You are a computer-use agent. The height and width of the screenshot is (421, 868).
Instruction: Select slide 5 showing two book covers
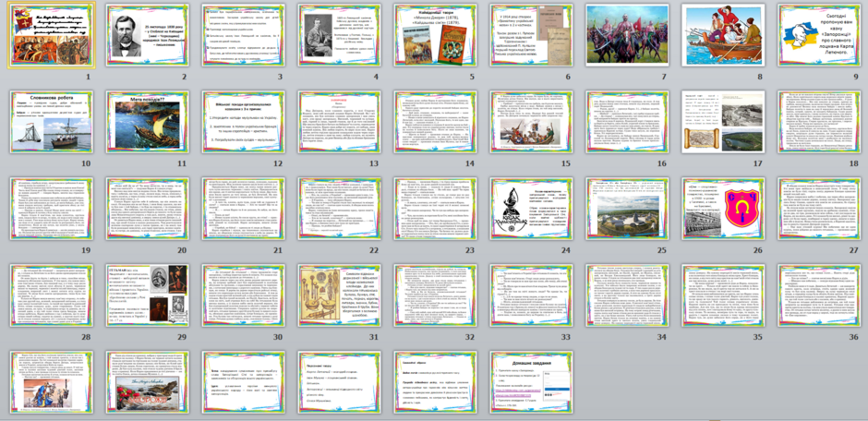coord(436,35)
